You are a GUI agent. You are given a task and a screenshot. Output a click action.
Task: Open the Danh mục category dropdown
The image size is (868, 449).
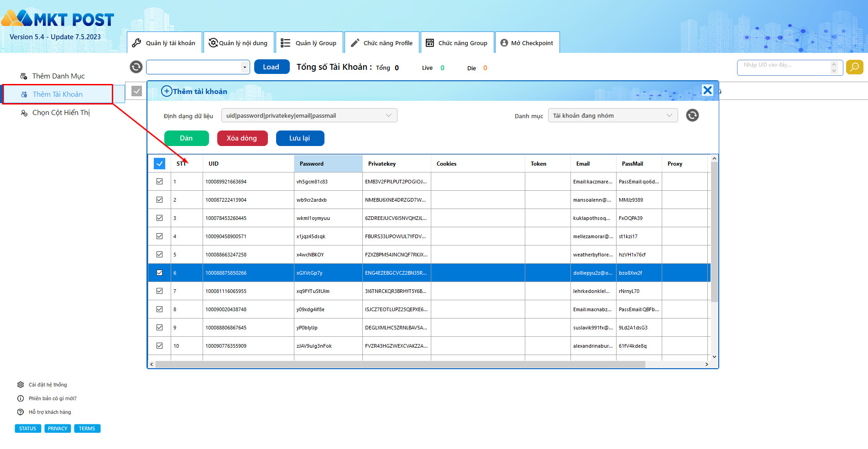[612, 115]
